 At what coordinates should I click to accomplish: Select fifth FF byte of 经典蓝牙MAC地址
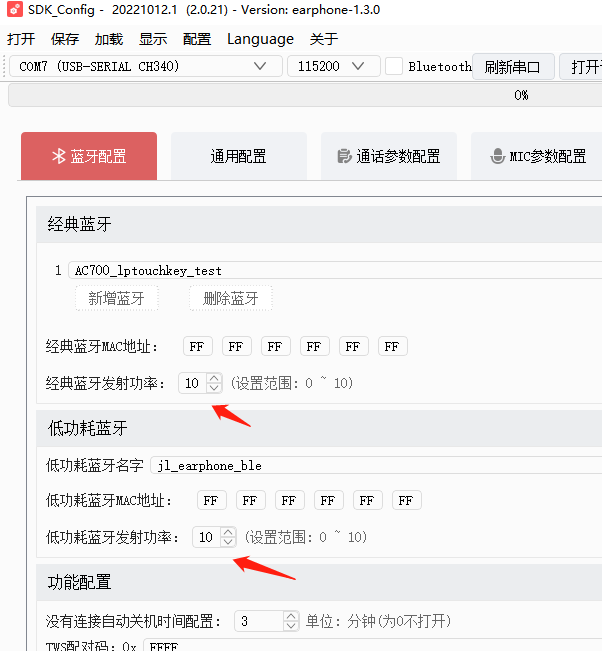coord(354,346)
